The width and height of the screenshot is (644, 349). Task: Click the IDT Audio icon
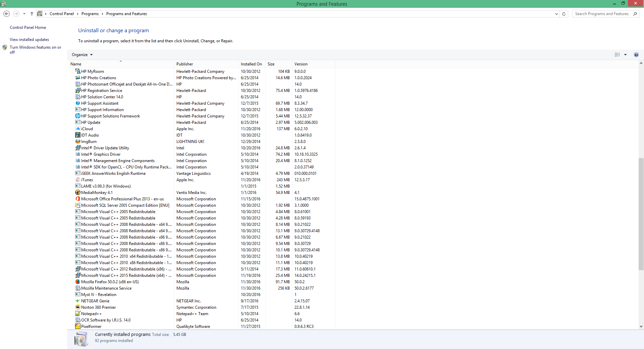78,135
